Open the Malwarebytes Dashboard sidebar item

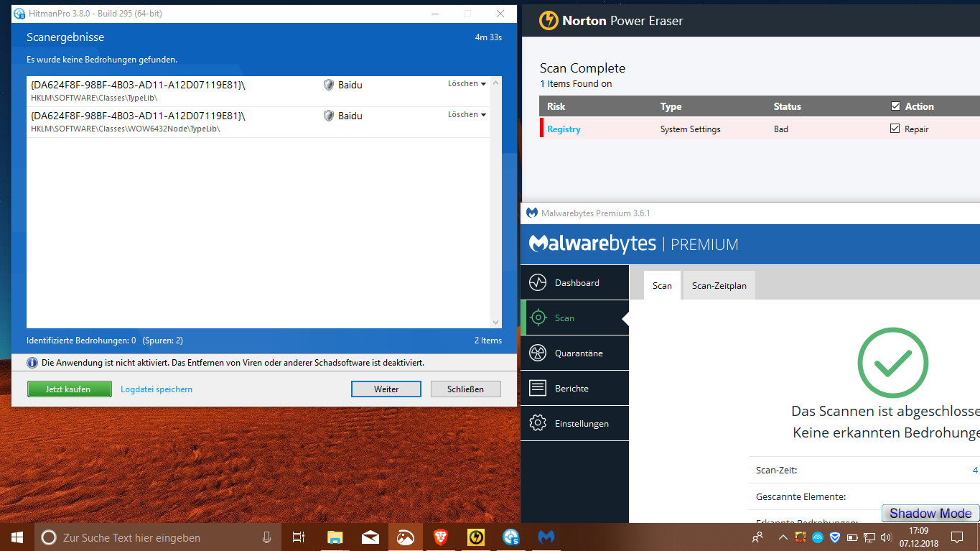(574, 282)
